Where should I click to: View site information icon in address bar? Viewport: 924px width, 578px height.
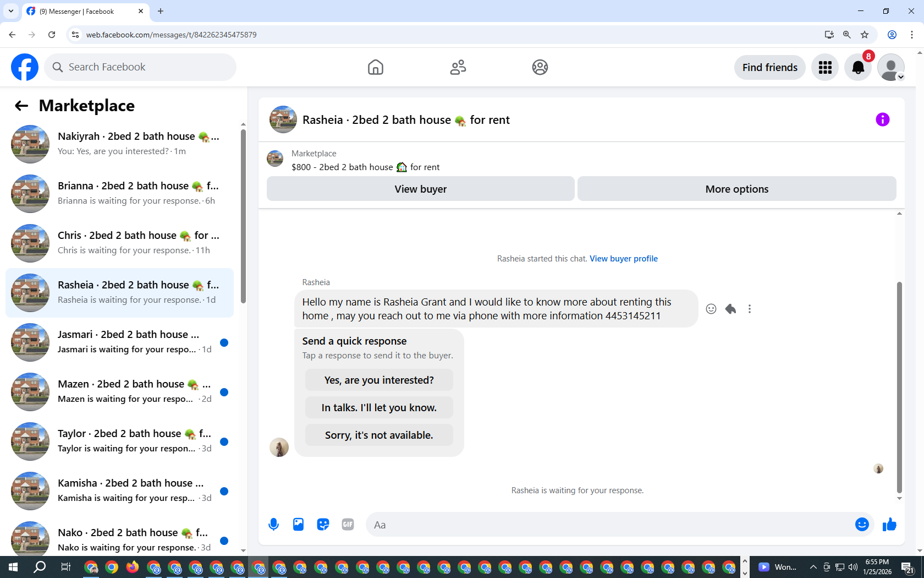(x=75, y=35)
